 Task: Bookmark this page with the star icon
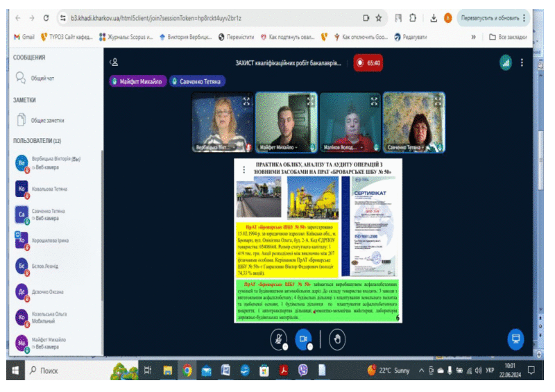tap(379, 18)
